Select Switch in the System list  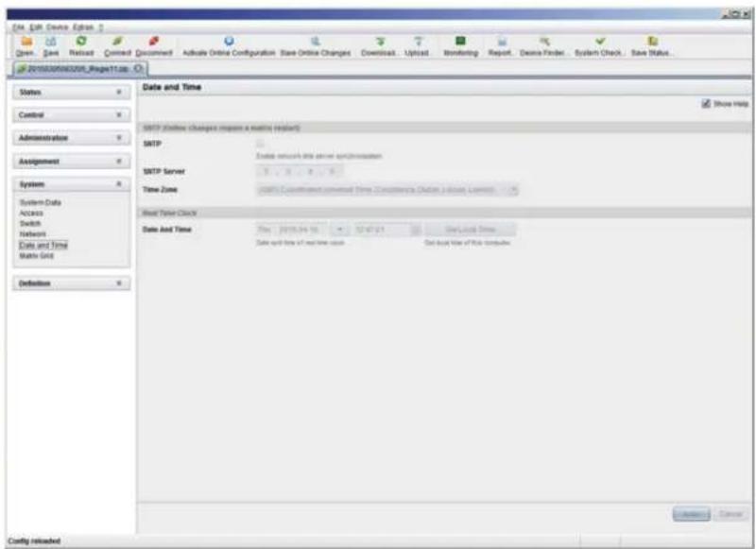(x=30, y=224)
